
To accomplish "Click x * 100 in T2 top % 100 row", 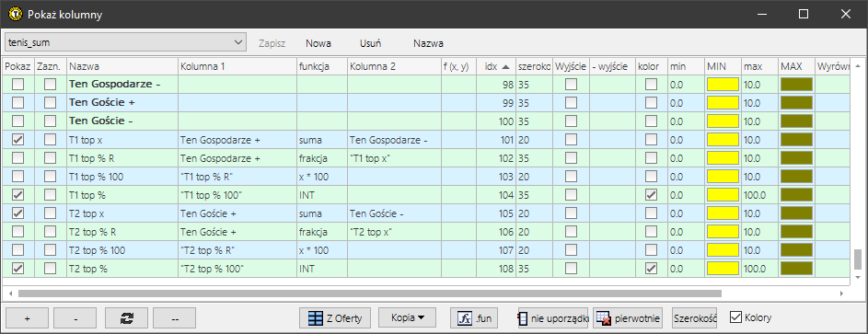I will (321, 250).
